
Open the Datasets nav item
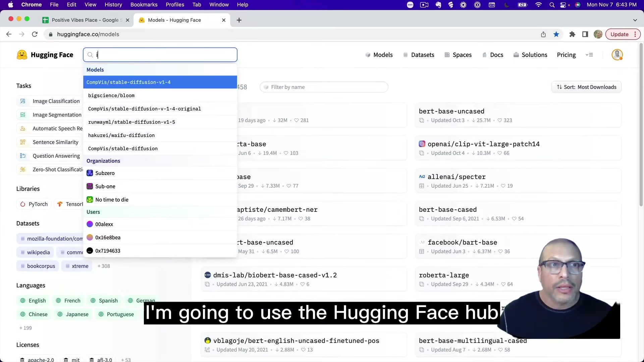[418, 55]
